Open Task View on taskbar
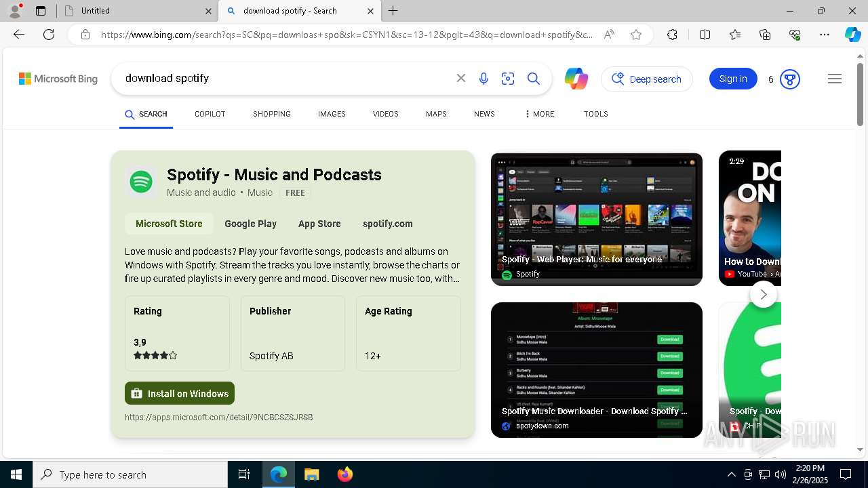Screen dimensions: 868x488 [244, 474]
